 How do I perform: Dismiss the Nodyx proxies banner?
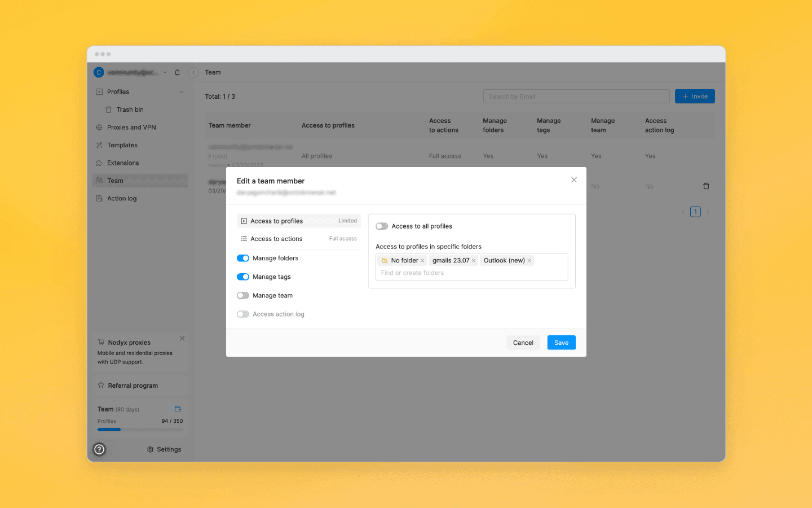182,339
